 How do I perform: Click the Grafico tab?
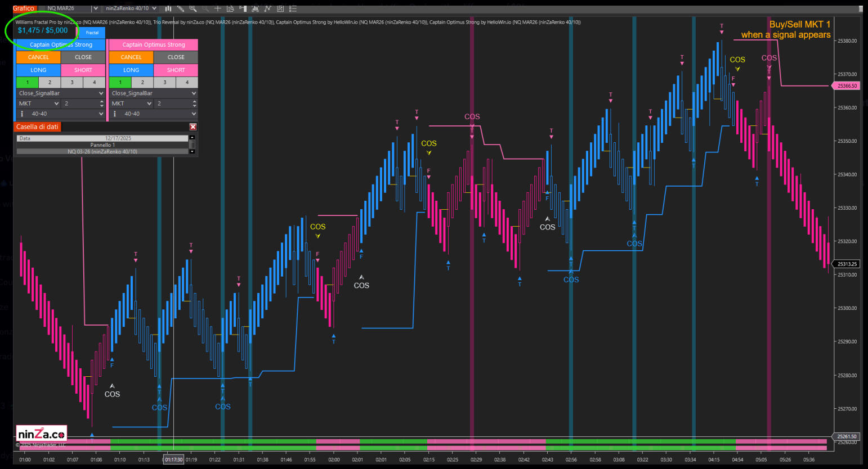pyautogui.click(x=24, y=8)
